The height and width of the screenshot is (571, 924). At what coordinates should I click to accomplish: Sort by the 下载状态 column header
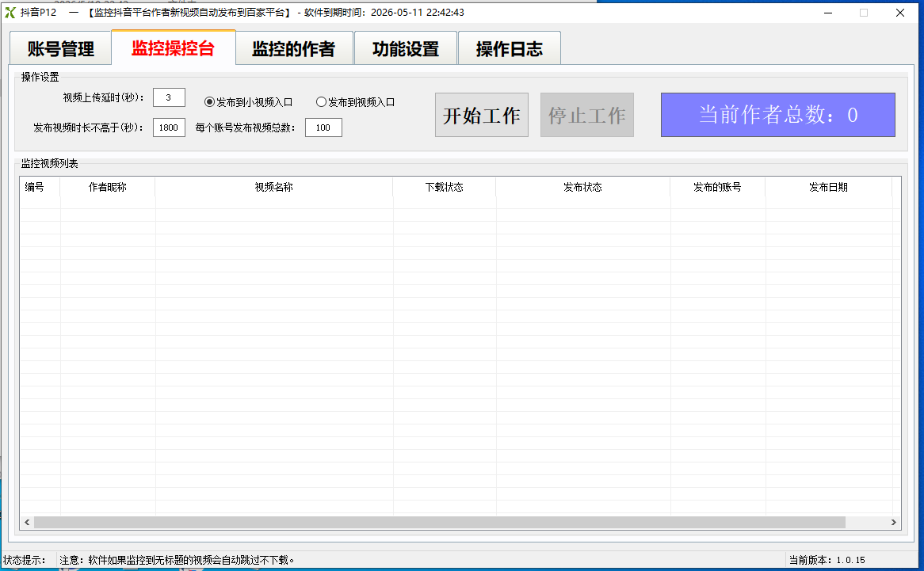445,187
